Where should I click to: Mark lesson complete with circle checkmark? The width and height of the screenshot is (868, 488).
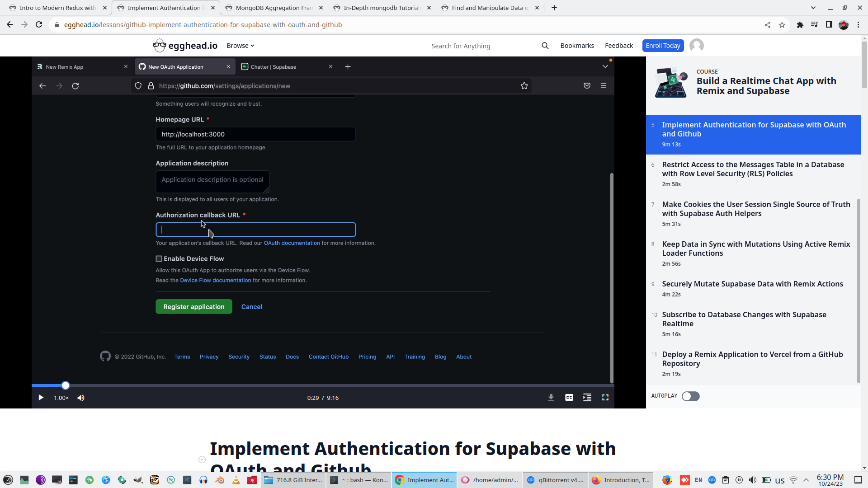(202, 460)
